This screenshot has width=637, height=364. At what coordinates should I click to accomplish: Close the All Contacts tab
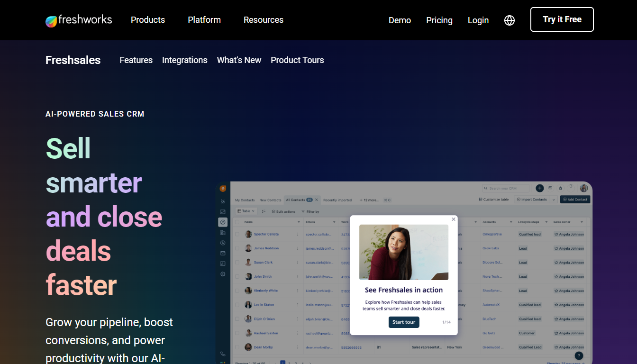[317, 200]
